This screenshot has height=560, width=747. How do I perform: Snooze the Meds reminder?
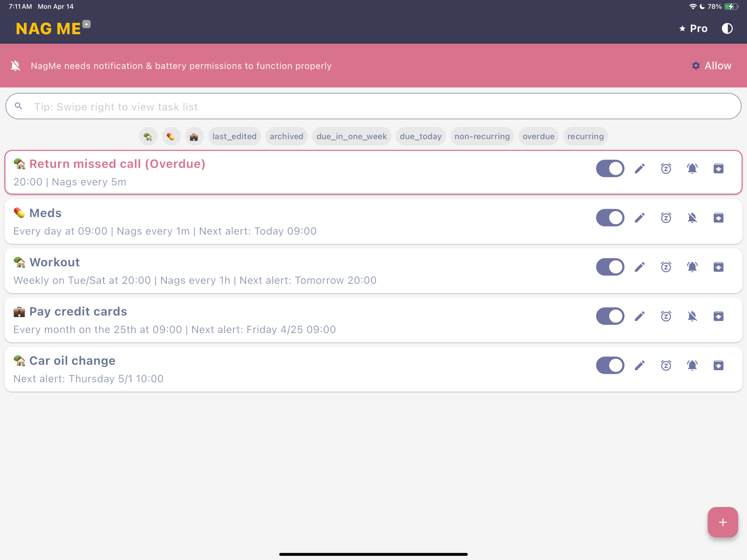(666, 218)
